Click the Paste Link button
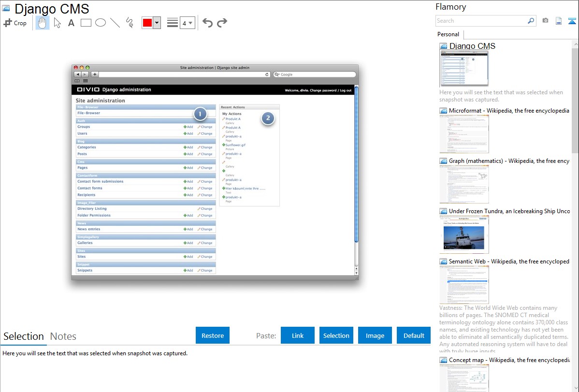579x392 pixels. click(x=298, y=335)
